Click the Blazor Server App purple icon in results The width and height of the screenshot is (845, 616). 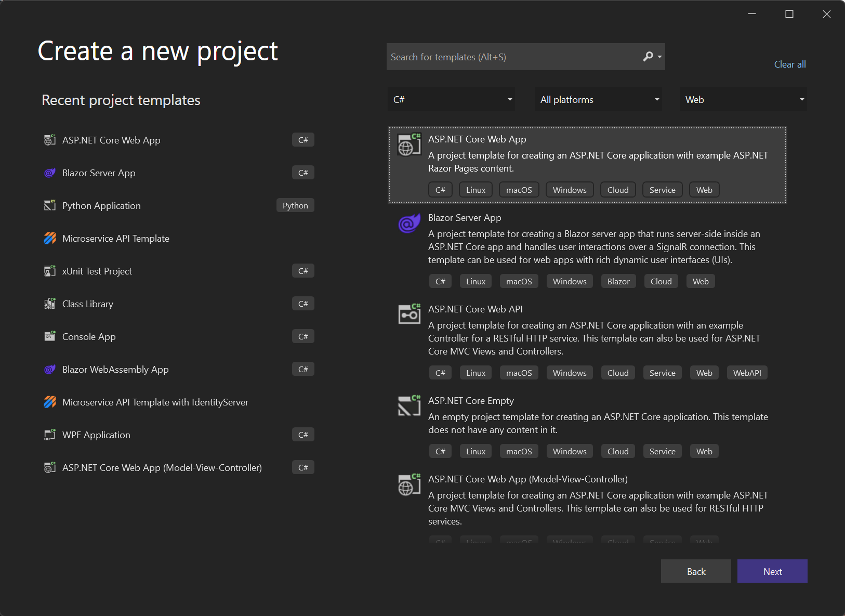click(409, 223)
